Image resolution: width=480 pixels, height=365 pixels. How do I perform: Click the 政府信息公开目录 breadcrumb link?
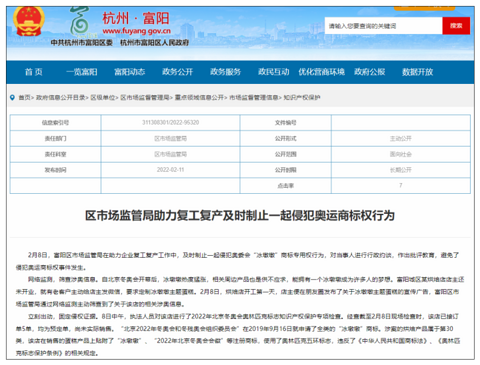[60, 97]
